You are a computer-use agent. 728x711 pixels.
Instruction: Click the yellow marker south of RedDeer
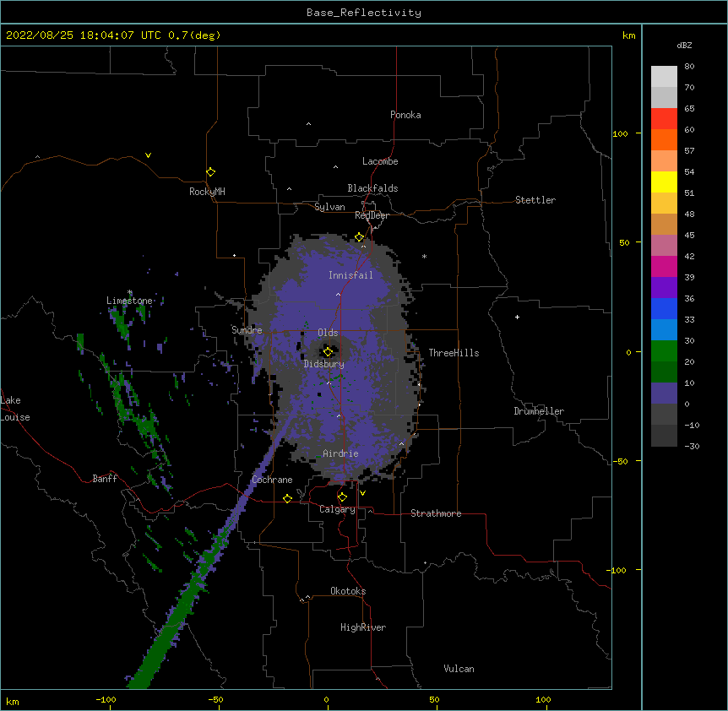point(359,237)
